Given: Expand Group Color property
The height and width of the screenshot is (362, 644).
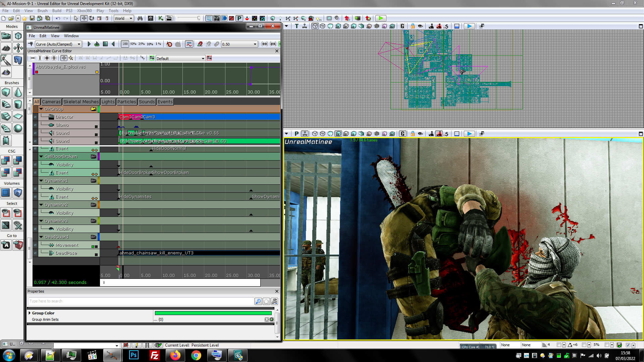Looking at the screenshot, I should [30, 313].
